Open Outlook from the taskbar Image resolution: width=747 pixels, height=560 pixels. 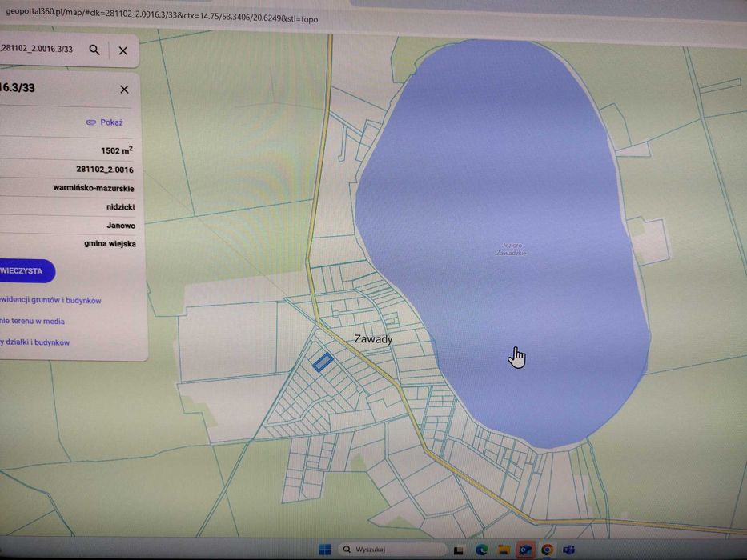525,550
